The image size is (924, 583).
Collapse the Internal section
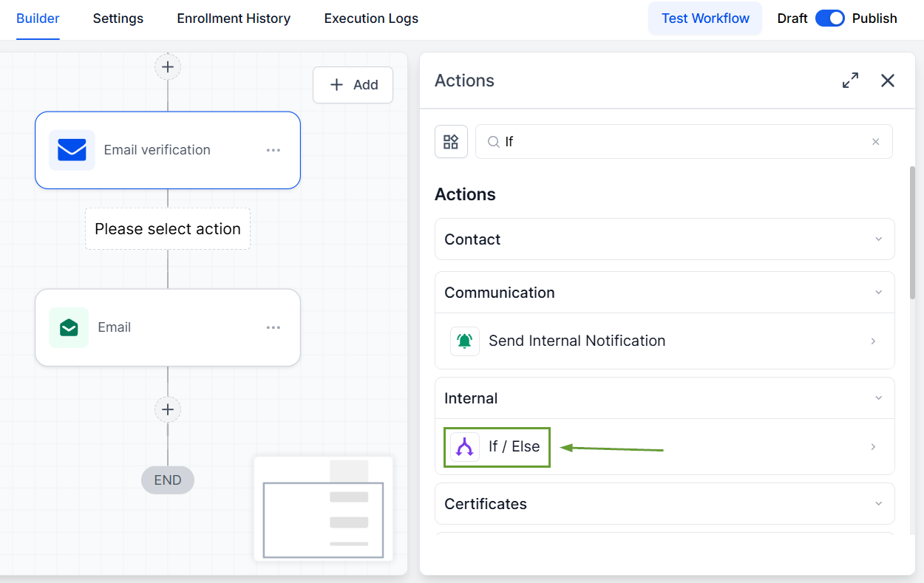point(879,398)
